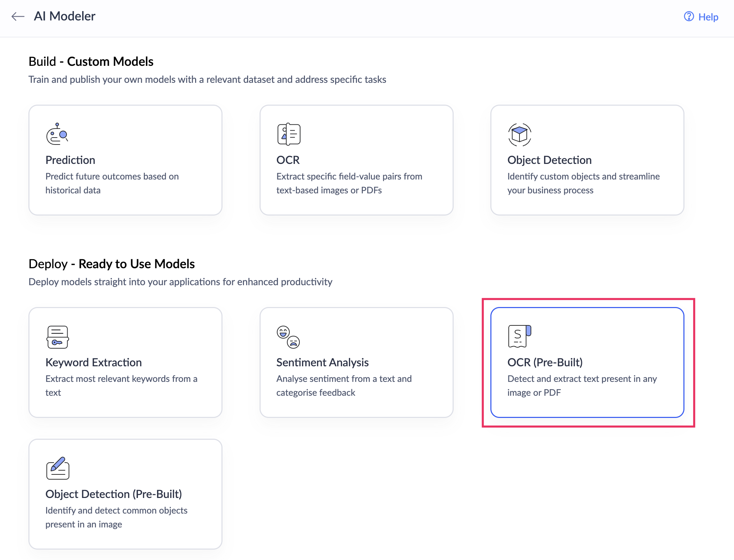Click the custom OCR document icon

(x=288, y=134)
